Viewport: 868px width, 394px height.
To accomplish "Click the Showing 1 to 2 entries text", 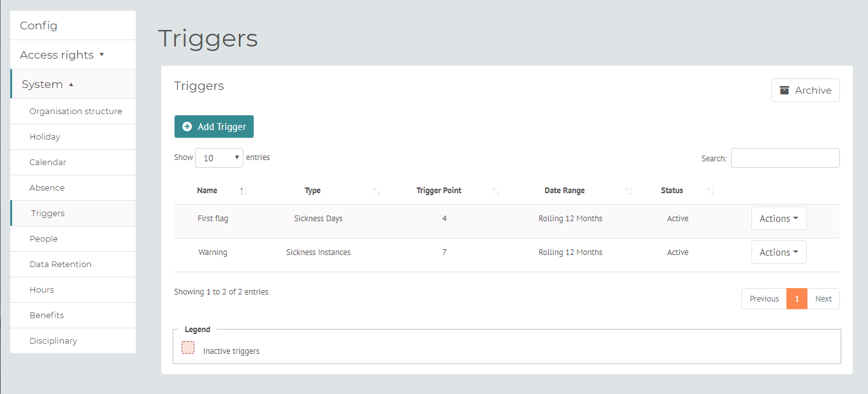I will 221,292.
